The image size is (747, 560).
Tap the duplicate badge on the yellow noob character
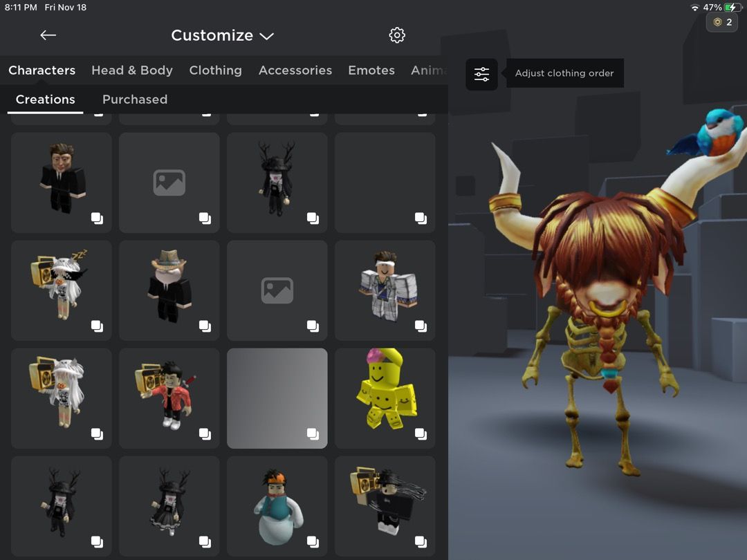421,433
